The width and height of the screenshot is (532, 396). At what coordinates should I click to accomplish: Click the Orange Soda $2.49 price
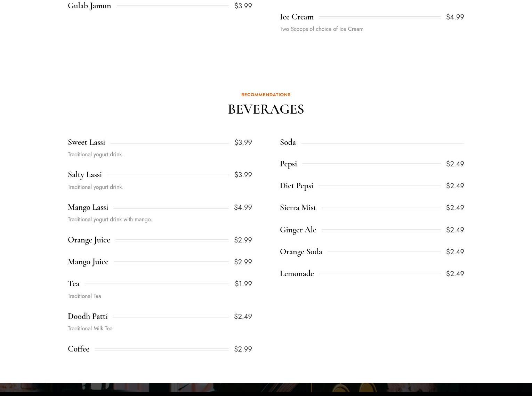pyautogui.click(x=455, y=252)
